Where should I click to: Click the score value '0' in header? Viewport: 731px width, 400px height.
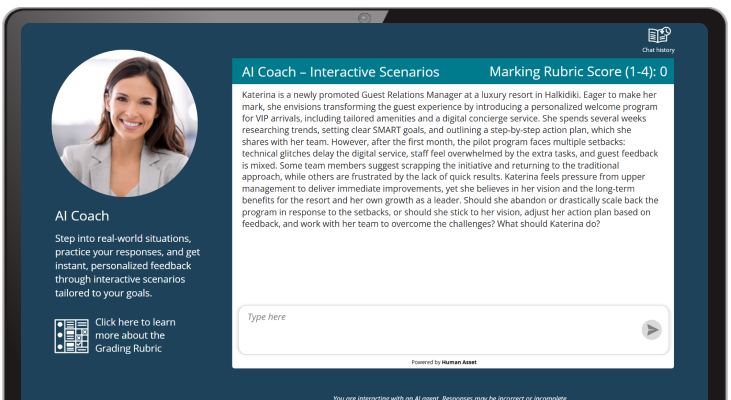point(663,72)
